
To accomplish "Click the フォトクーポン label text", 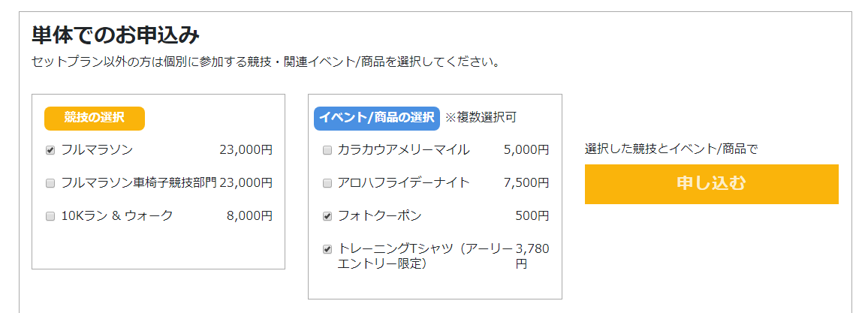I will point(380,216).
